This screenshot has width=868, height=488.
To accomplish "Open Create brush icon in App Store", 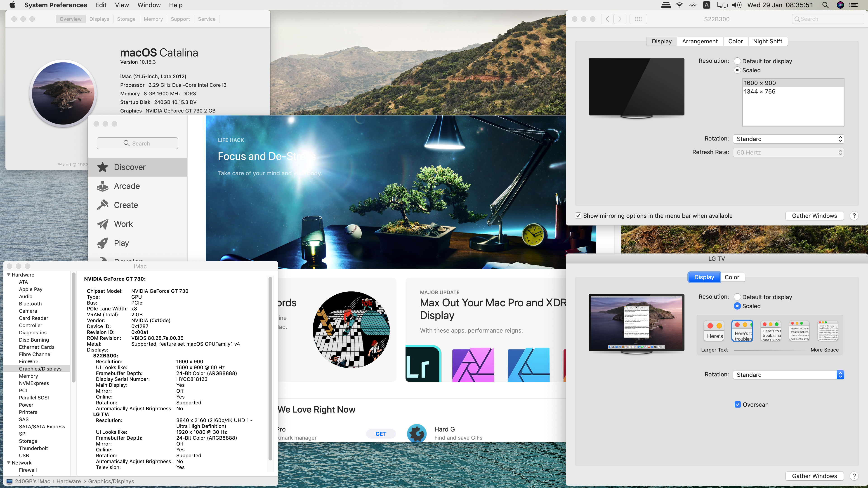I will tap(102, 205).
